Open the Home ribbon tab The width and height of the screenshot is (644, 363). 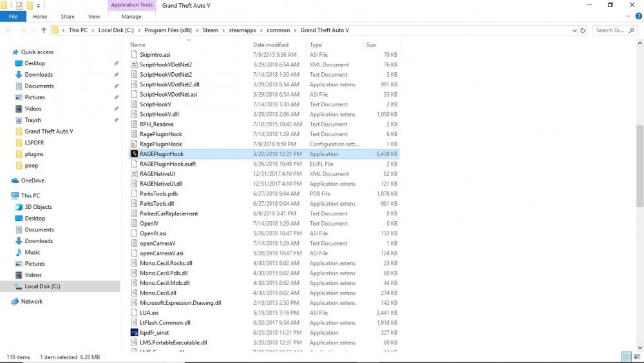[x=40, y=17]
